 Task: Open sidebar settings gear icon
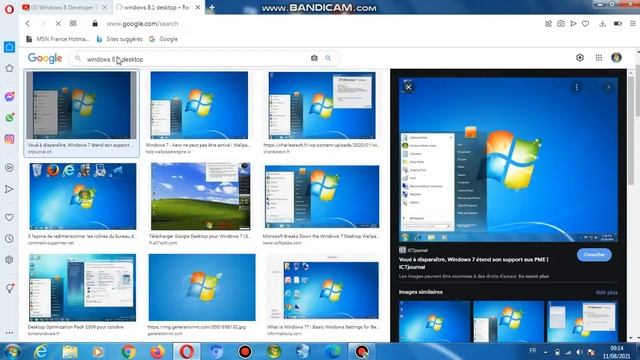9,260
